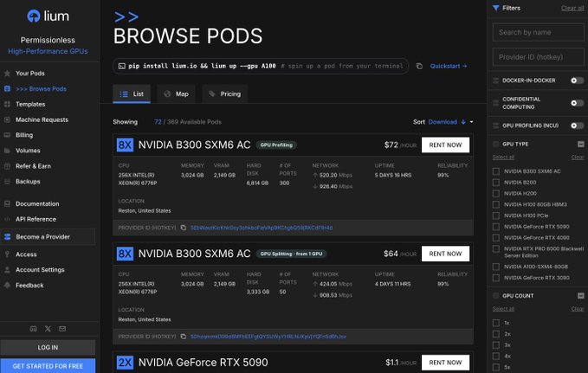The height and width of the screenshot is (373, 588).
Task: Open the Sort Download dropdown
Action: [443, 122]
